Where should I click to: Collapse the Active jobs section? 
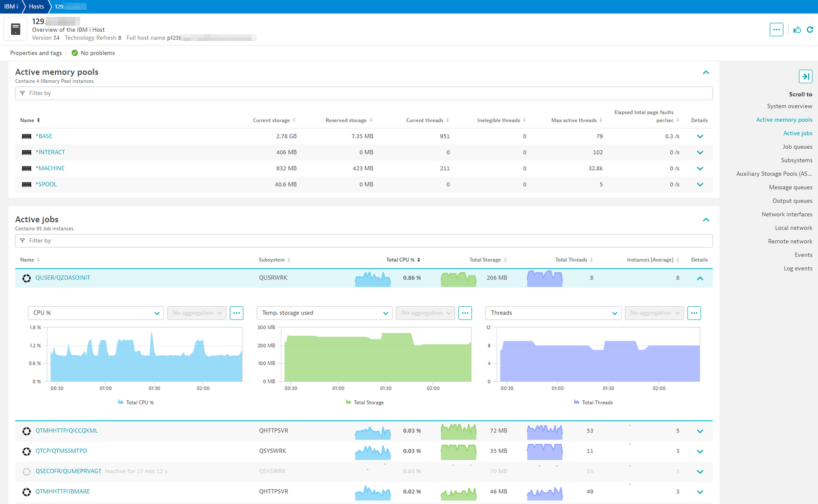[x=706, y=220]
